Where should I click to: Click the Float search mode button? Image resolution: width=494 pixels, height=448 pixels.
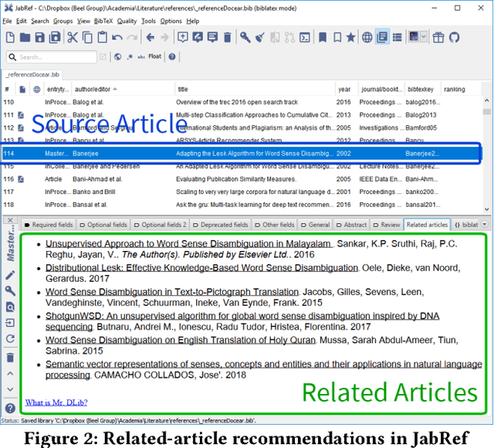point(154,56)
